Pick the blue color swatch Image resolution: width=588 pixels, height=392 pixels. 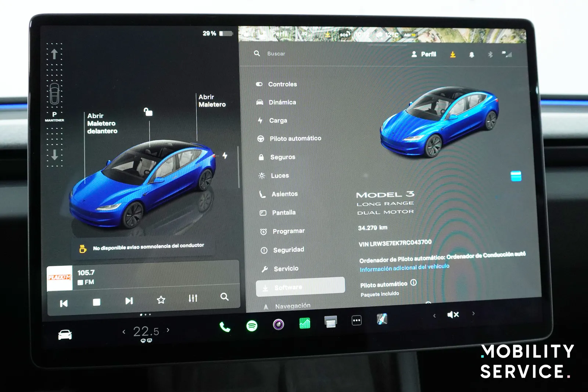516,176
